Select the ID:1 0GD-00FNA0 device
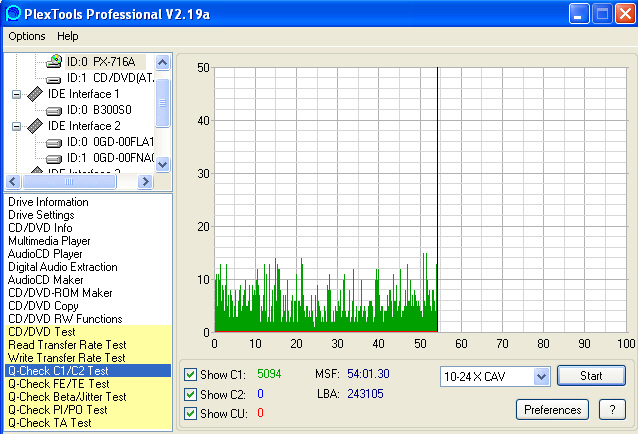 coord(110,157)
